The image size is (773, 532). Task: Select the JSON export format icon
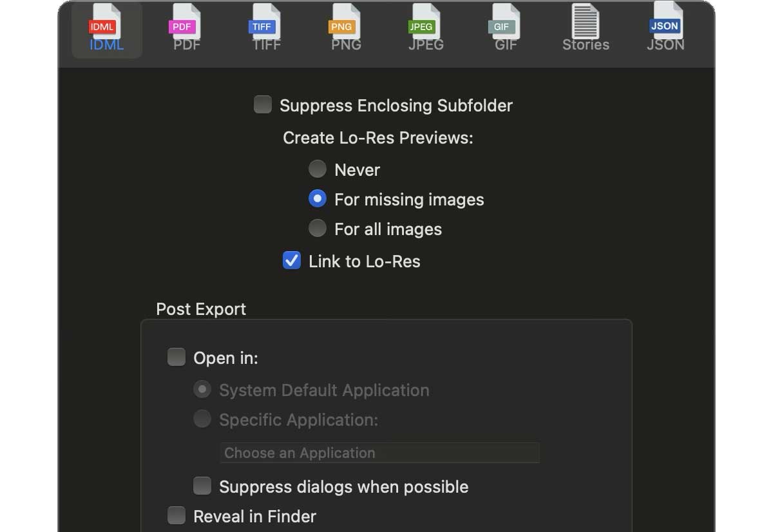pos(665,26)
